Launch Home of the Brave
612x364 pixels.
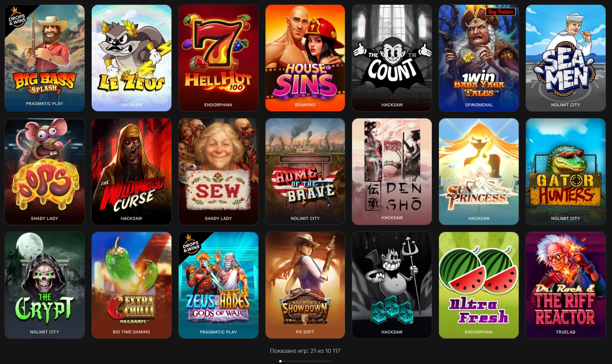tap(305, 172)
